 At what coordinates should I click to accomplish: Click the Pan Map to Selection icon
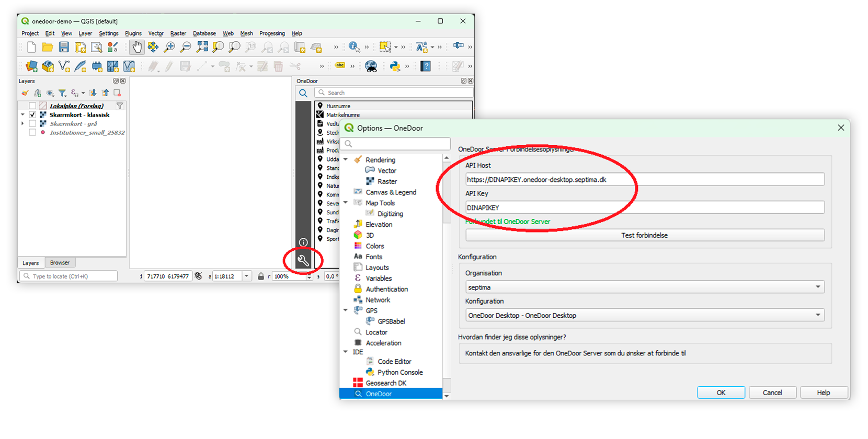click(153, 47)
